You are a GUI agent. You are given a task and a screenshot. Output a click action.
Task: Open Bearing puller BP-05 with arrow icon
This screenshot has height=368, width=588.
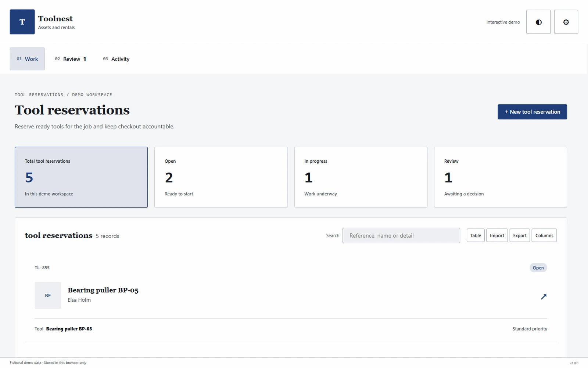[544, 297]
